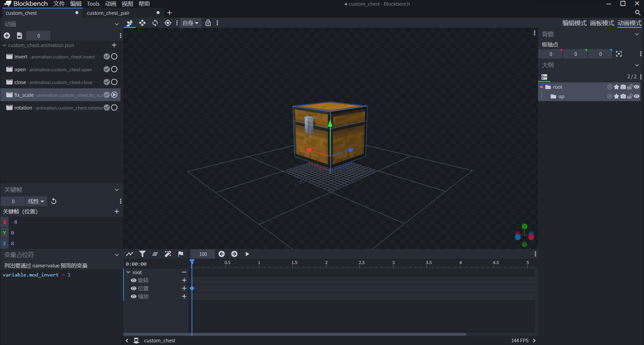
Task: Hide the up group with eye icon
Action: 637,96
